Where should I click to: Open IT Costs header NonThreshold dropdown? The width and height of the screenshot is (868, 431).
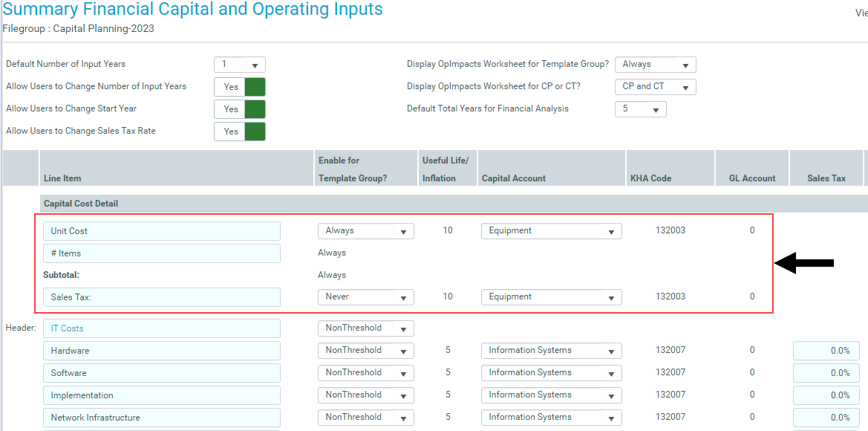[365, 328]
